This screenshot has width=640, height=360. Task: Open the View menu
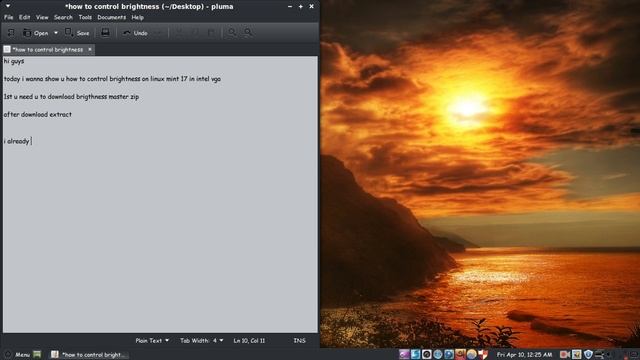[x=42, y=17]
